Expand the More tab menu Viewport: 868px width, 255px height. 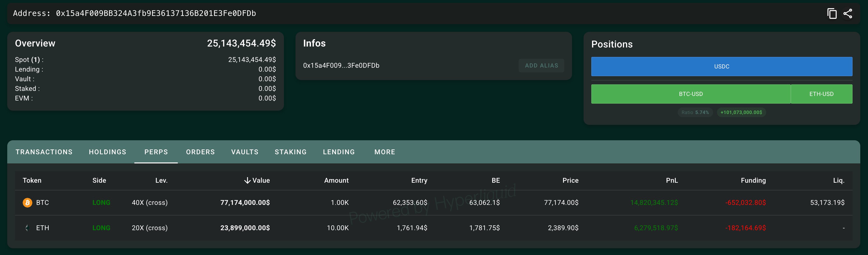coord(385,152)
